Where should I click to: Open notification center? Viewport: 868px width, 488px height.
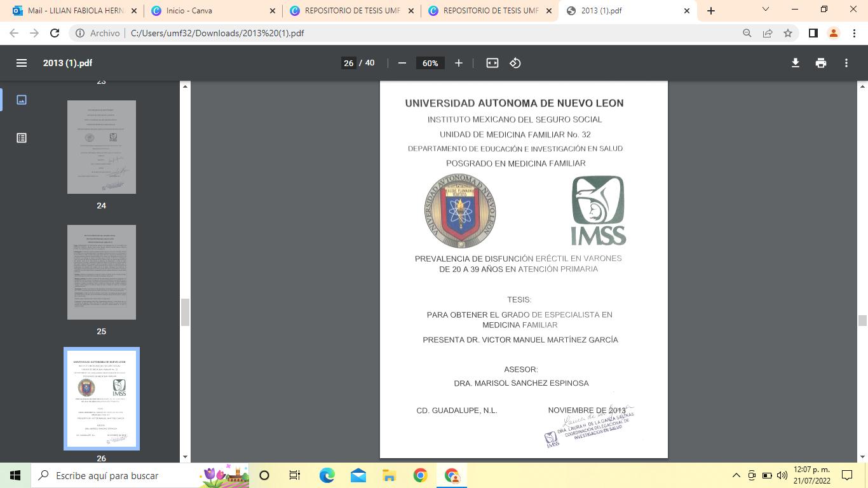pyautogui.click(x=847, y=475)
